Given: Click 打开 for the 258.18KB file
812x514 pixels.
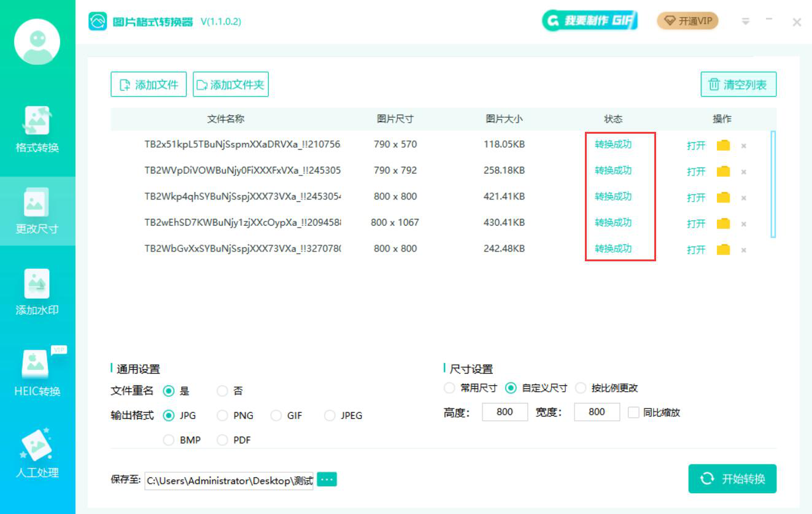Looking at the screenshot, I should [696, 172].
